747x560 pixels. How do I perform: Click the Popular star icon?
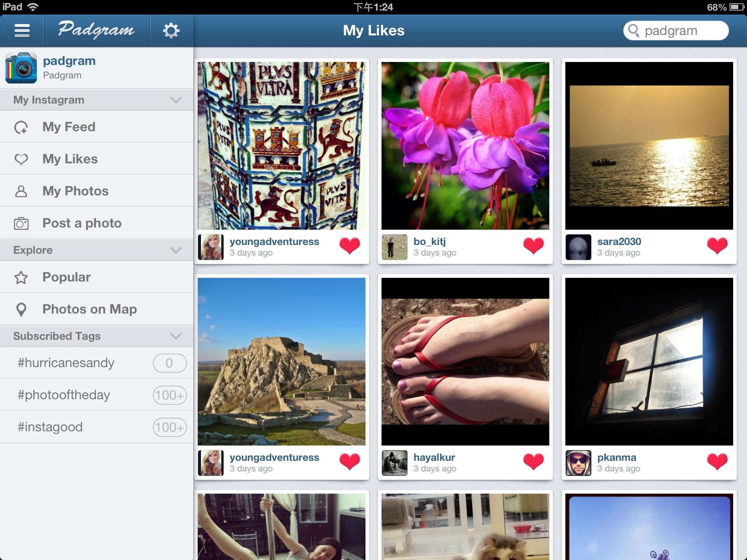[21, 277]
